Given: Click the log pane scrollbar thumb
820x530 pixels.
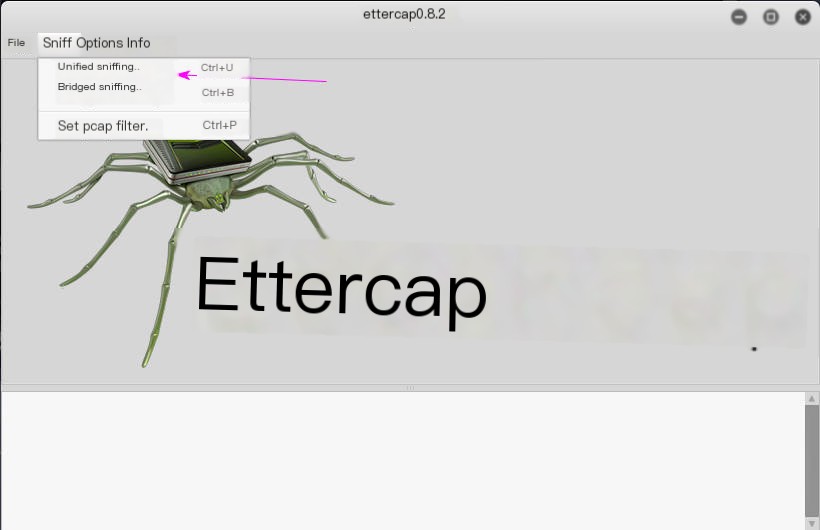Looking at the screenshot, I should click(812, 460).
